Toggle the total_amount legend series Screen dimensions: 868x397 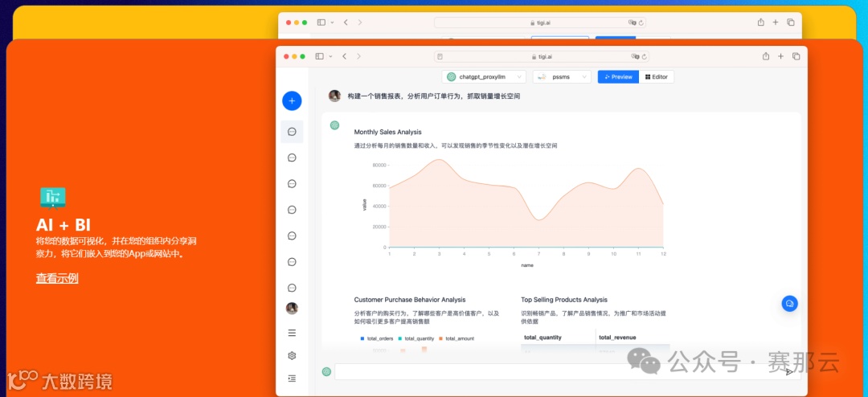pos(457,338)
